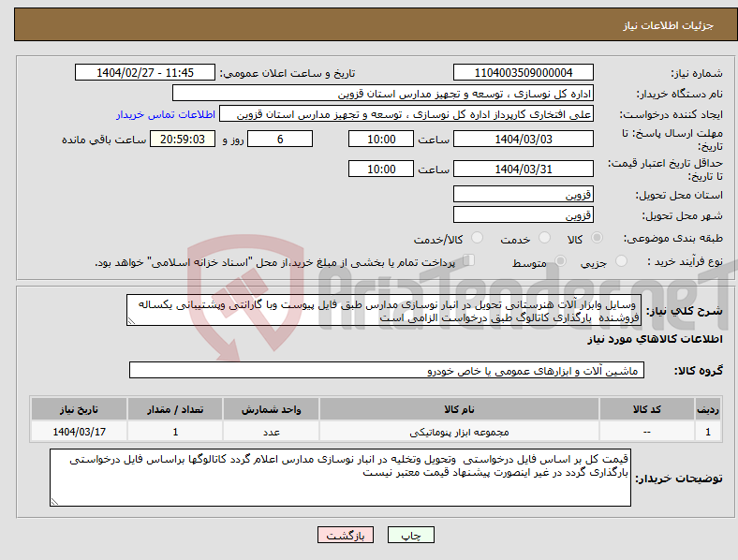The image size is (738, 560).
Task: Select the جزیی purchase type radio
Action: pos(621,260)
